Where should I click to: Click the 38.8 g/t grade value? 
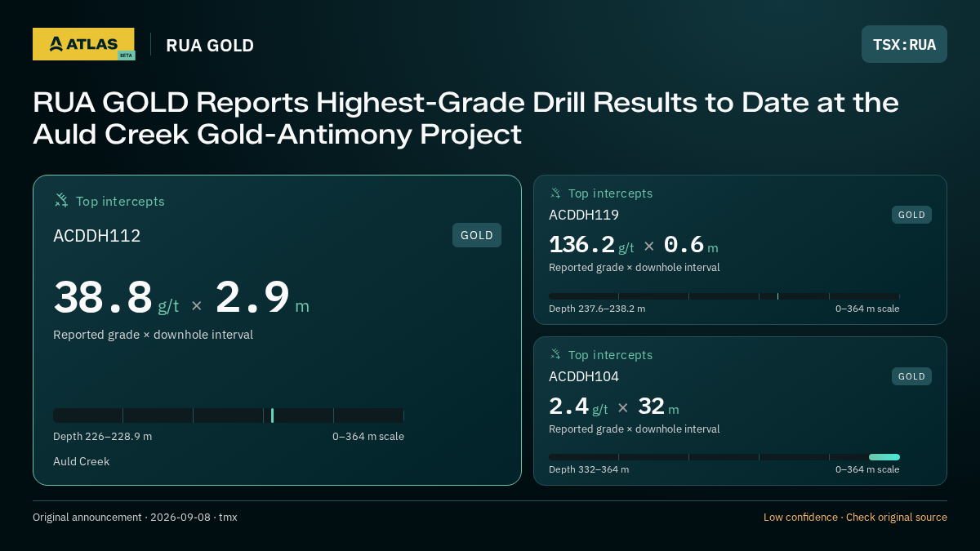click(116, 297)
